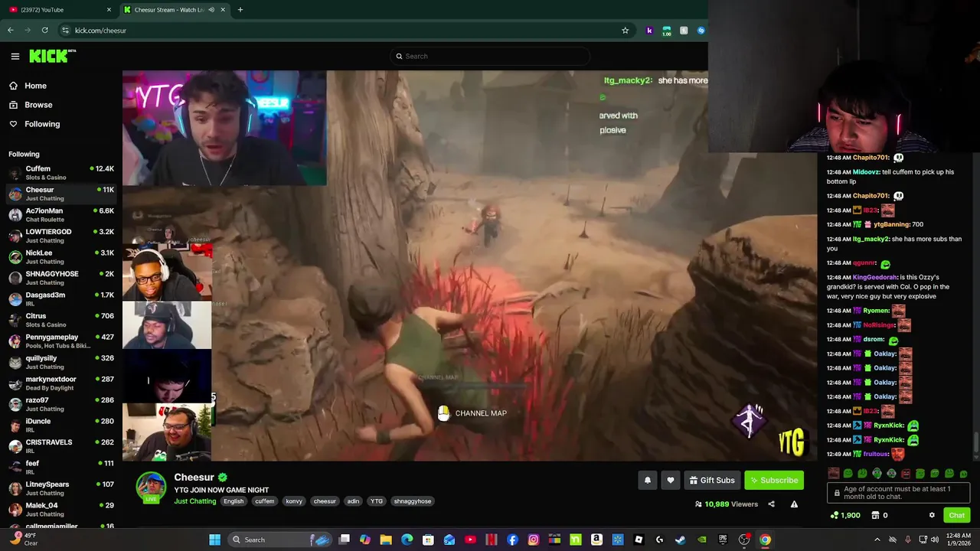
Task: Open Steam from taskbar
Action: (681, 540)
